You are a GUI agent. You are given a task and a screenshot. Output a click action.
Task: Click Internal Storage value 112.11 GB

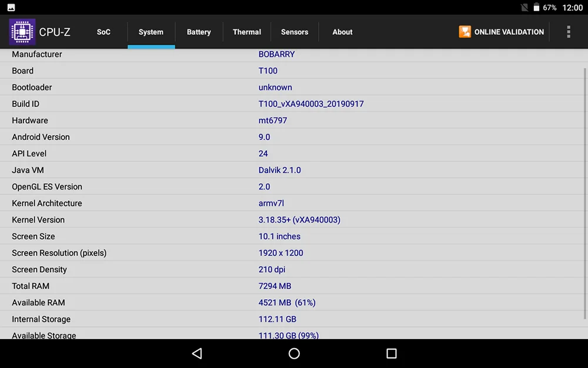coord(277,319)
